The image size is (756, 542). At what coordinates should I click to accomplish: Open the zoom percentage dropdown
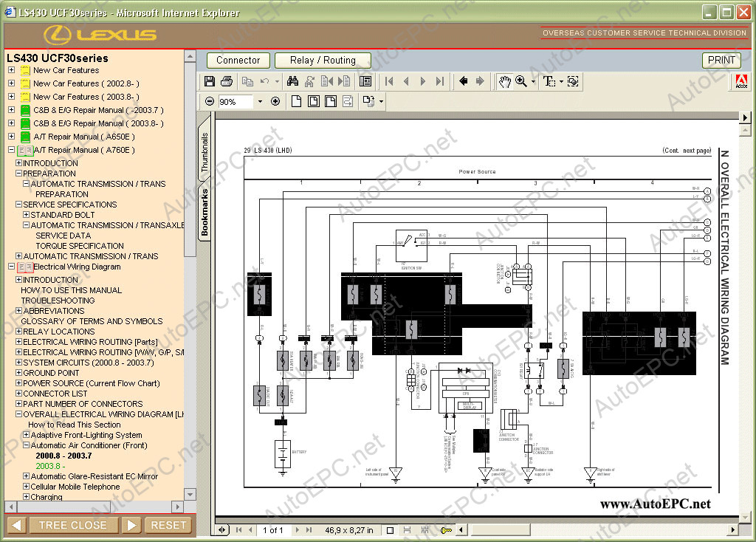261,102
